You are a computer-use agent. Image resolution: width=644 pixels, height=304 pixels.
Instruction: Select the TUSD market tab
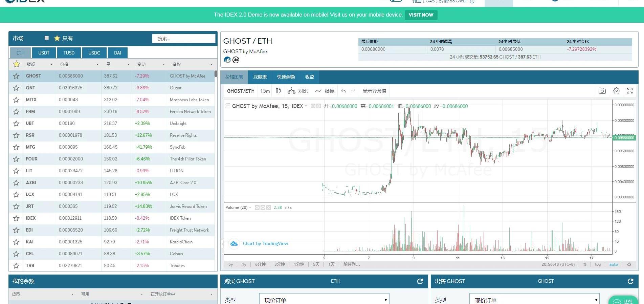[69, 53]
